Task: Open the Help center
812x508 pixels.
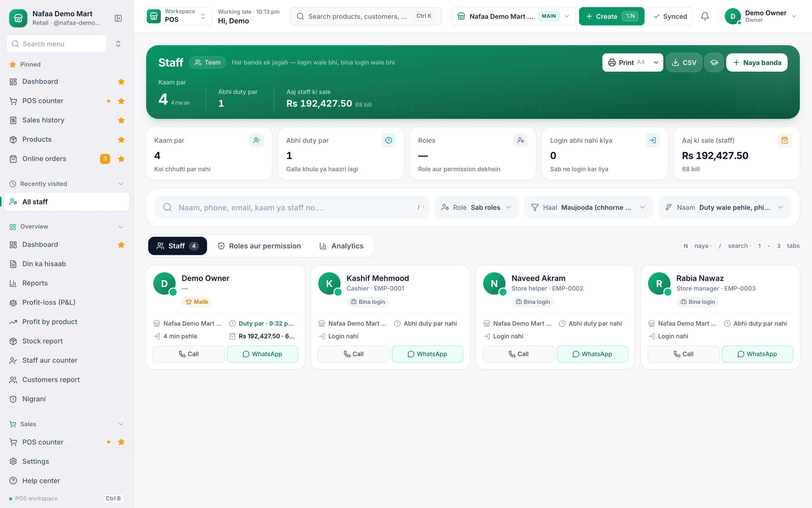Action: coord(66,481)
